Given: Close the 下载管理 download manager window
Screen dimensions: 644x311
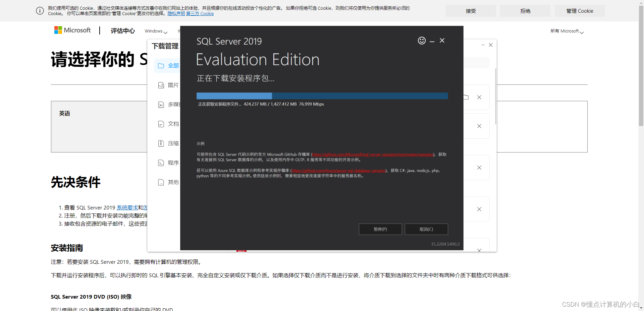Looking at the screenshot, I should pyautogui.click(x=491, y=45).
